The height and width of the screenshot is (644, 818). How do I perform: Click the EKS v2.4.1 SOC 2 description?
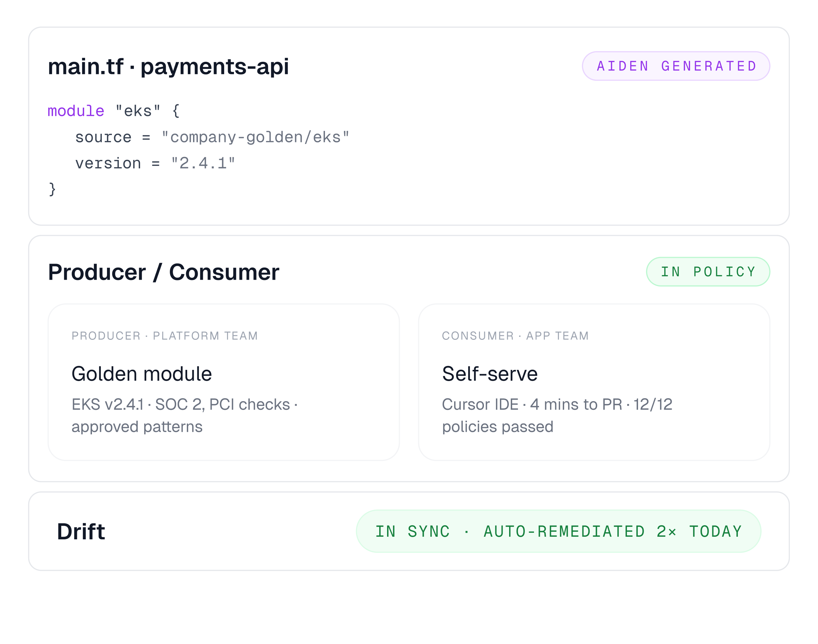185,415
